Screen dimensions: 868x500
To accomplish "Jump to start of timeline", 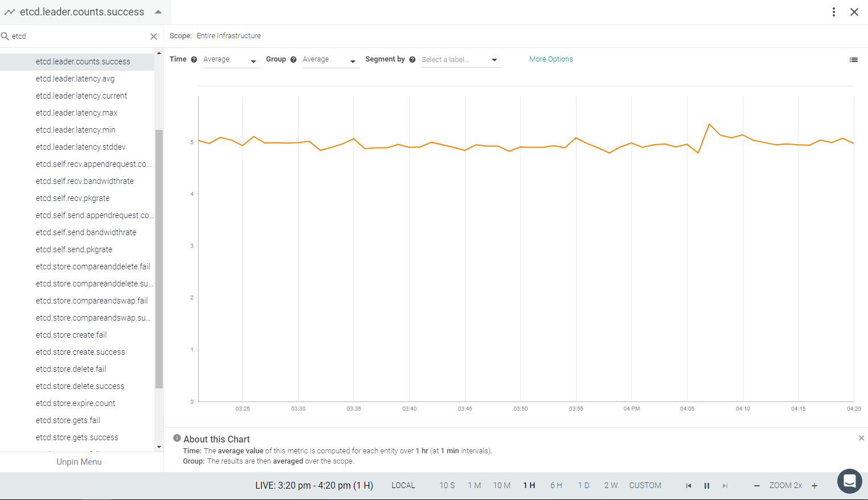I will (x=689, y=486).
